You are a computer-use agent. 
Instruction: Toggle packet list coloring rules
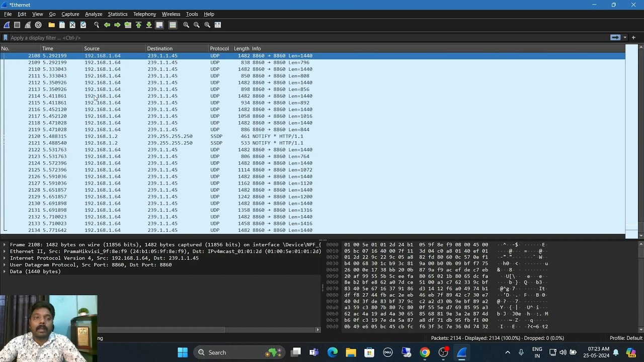[173, 25]
